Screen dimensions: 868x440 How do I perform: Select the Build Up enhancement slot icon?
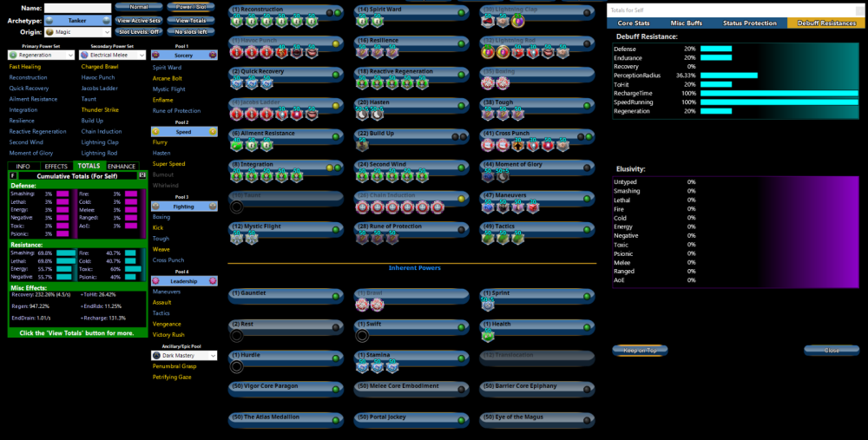(364, 145)
